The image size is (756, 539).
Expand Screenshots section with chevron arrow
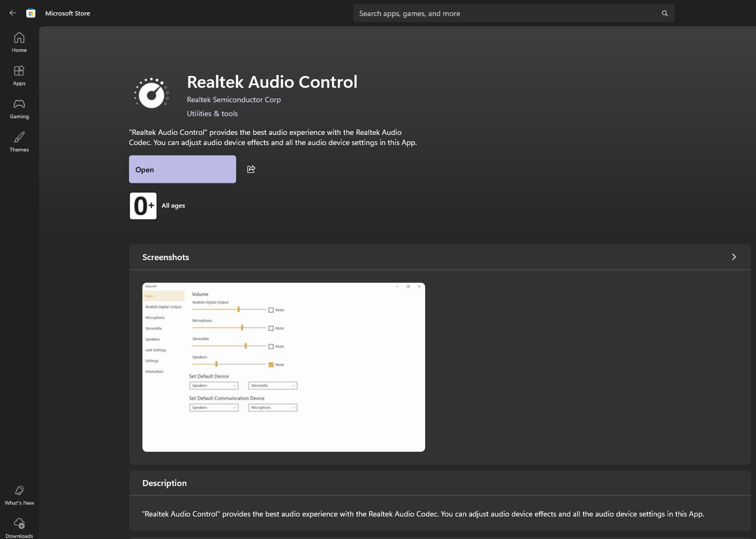pyautogui.click(x=734, y=257)
